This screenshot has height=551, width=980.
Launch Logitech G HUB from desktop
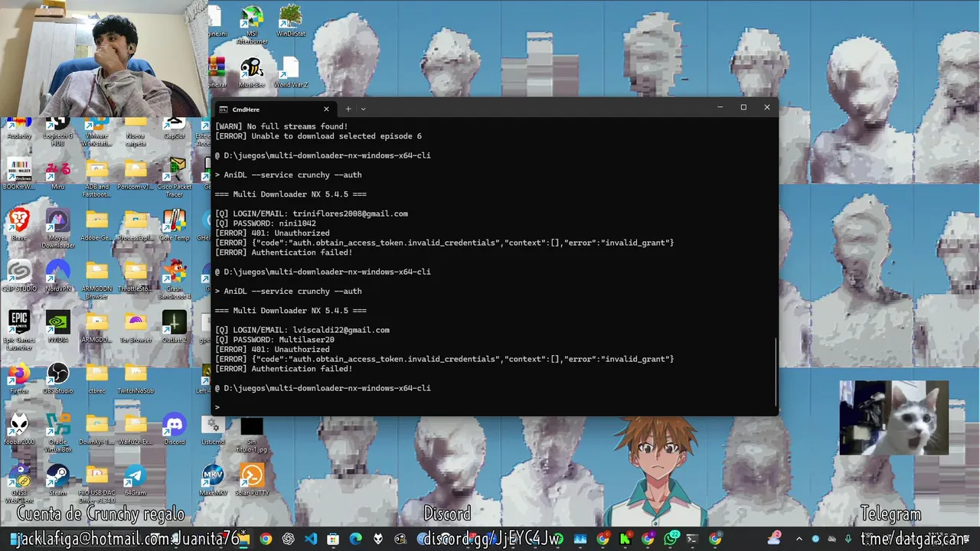point(57,132)
